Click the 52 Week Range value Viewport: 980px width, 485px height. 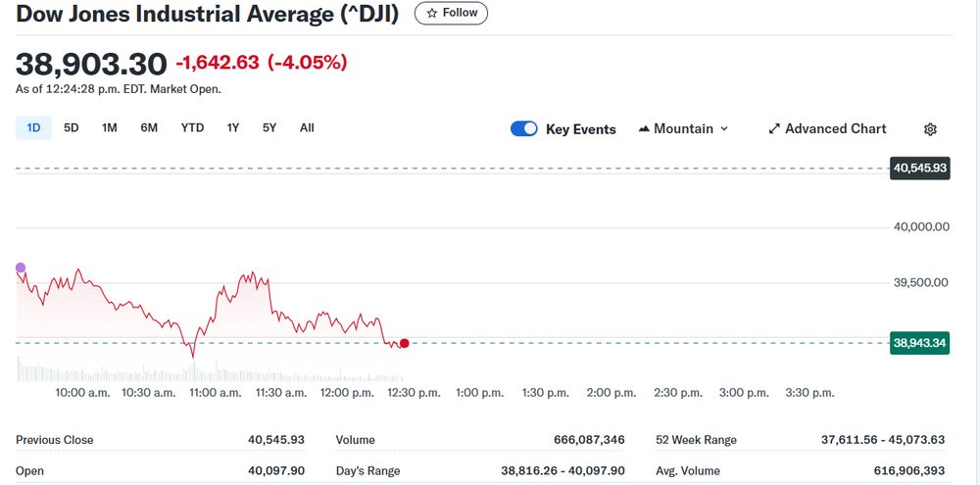click(x=883, y=440)
